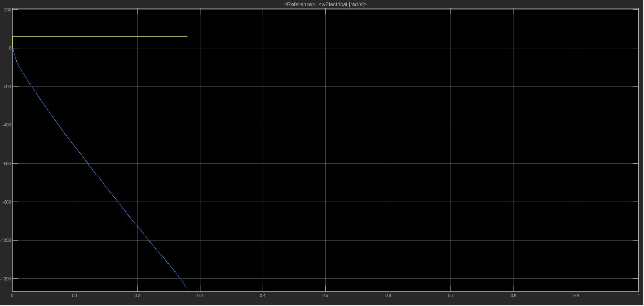Click the y-axis 0 tick label

coord(10,48)
